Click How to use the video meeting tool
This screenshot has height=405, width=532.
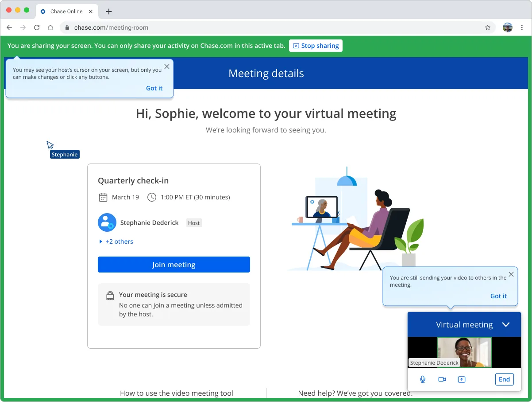pos(177,393)
